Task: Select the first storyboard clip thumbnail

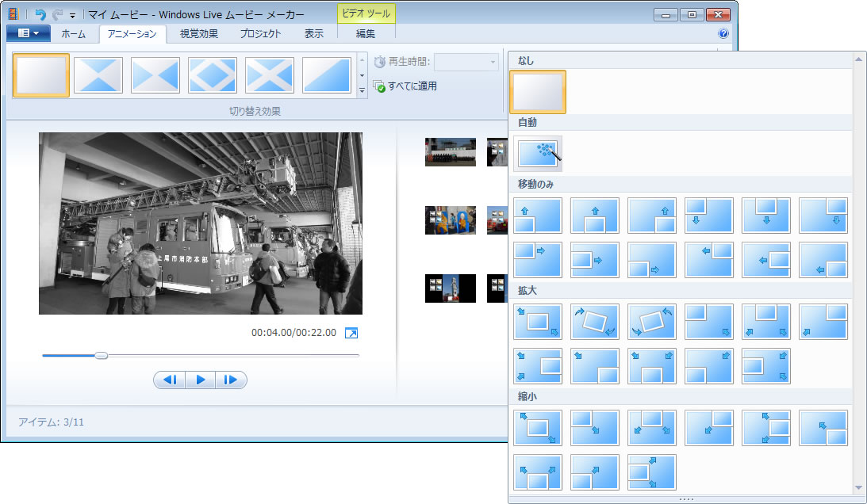Action: point(450,151)
